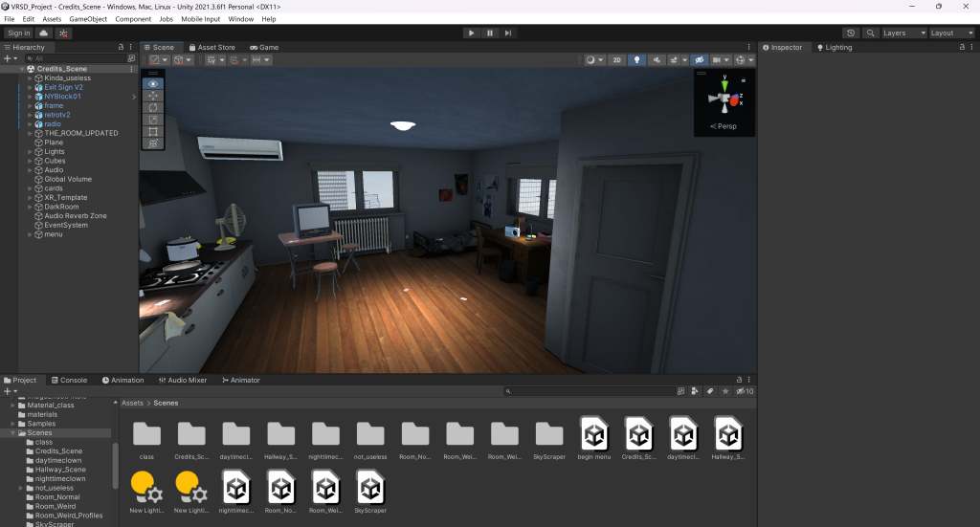Click Search by Label tag icon
The image size is (980, 527).
tap(710, 391)
